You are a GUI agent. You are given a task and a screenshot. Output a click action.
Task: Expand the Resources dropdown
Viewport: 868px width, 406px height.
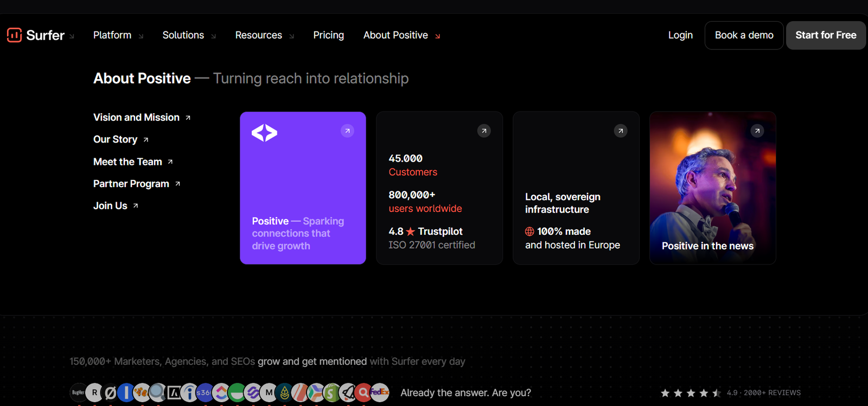tap(265, 35)
